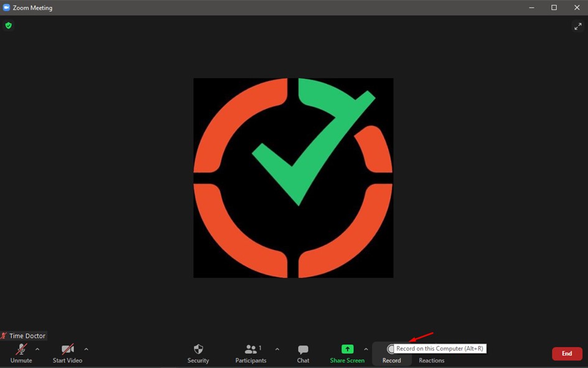Maximize the Zoom Meeting window
588x368 pixels.
[554, 7]
